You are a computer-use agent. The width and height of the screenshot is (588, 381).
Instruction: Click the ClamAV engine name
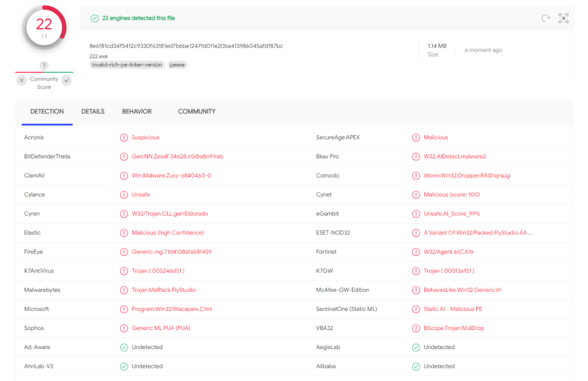pyautogui.click(x=35, y=176)
